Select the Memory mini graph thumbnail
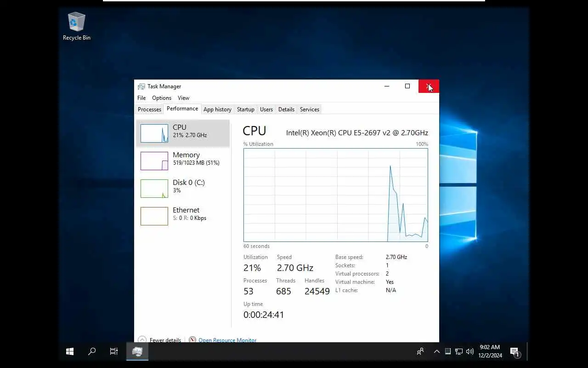Image resolution: width=588 pixels, height=368 pixels. (x=154, y=161)
